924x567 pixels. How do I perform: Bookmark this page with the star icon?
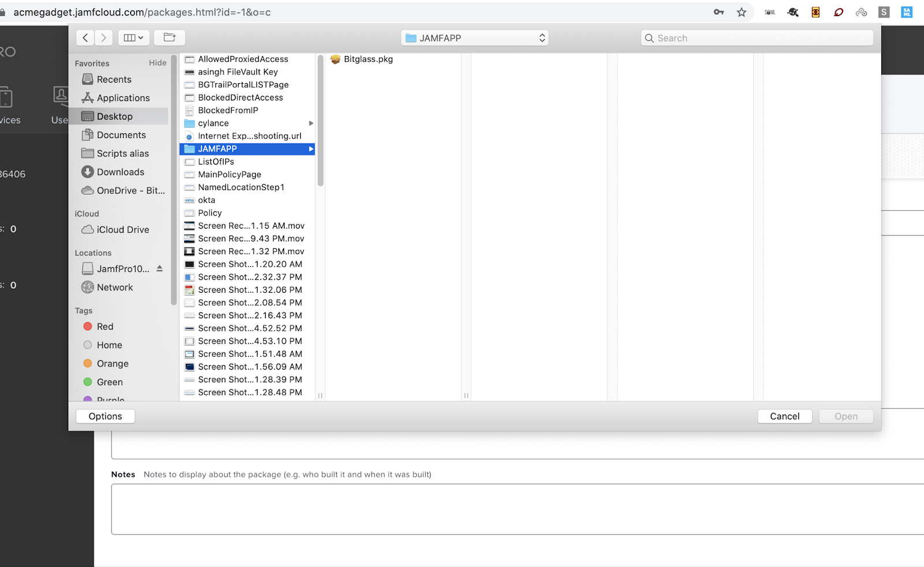tap(742, 12)
